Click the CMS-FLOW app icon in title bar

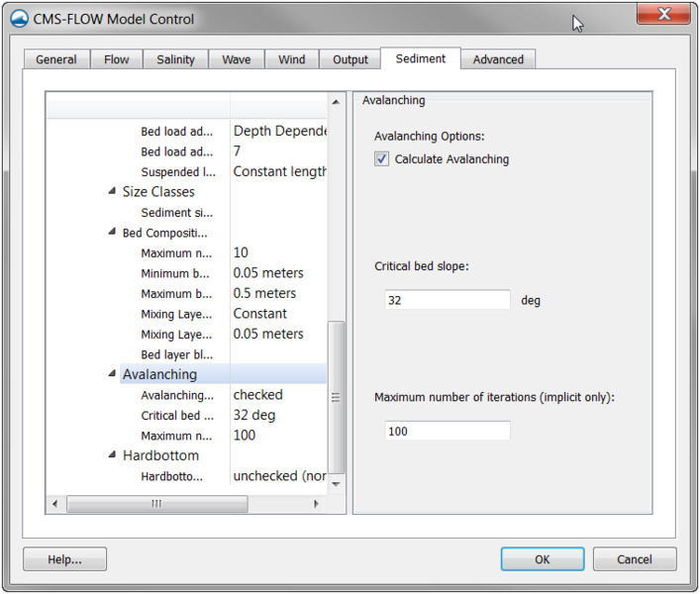pyautogui.click(x=19, y=19)
